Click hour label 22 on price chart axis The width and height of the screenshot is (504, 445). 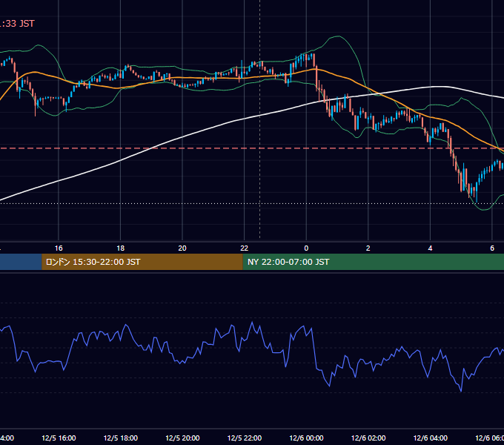pyautogui.click(x=245, y=248)
